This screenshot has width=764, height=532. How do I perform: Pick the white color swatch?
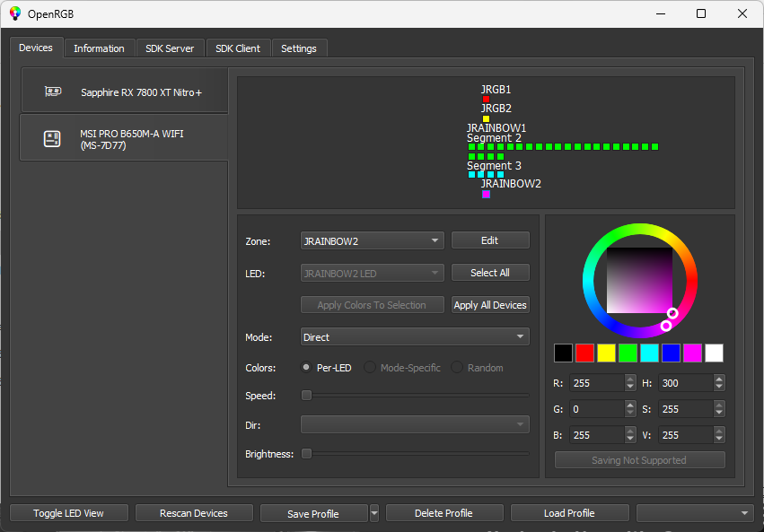pos(715,353)
